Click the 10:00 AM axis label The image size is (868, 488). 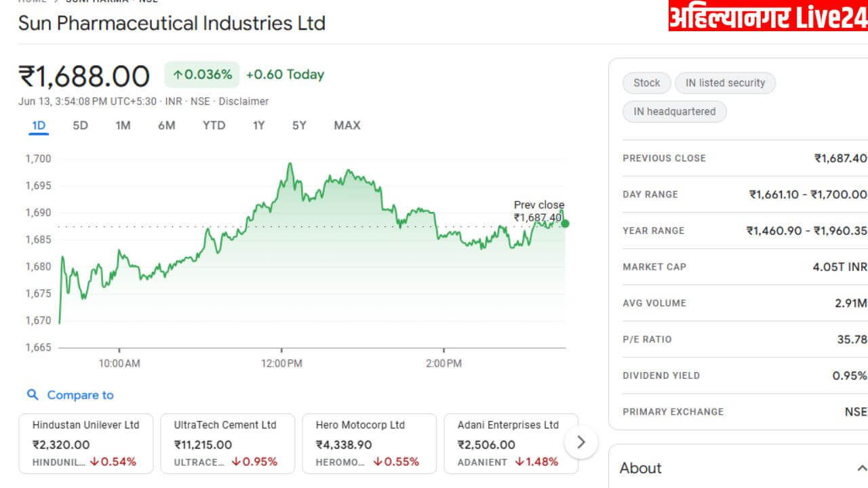pyautogui.click(x=119, y=364)
